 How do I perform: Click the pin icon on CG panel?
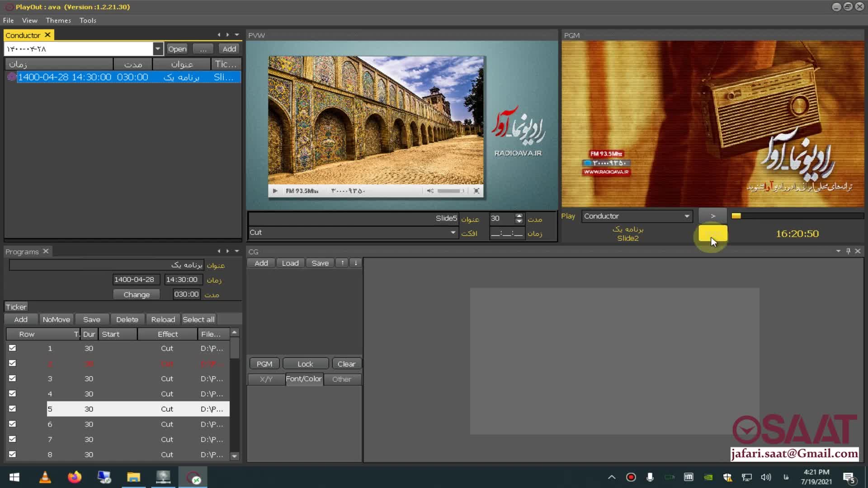848,251
